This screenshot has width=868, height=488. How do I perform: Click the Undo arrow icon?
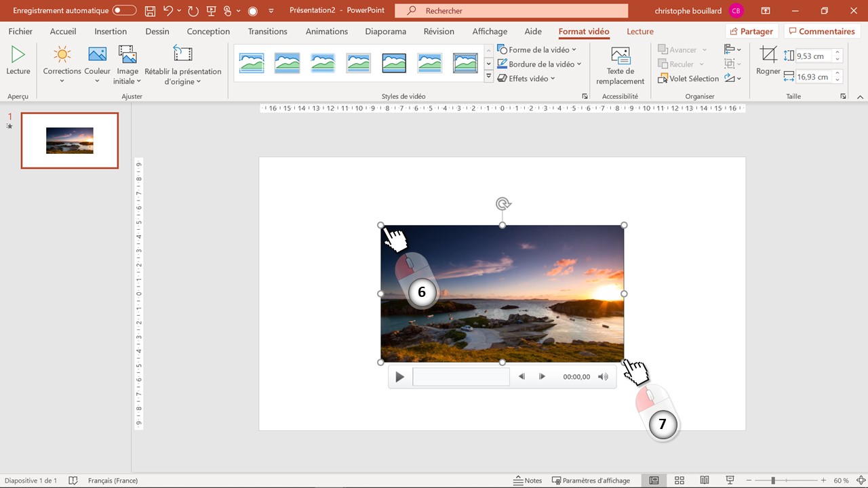(168, 11)
